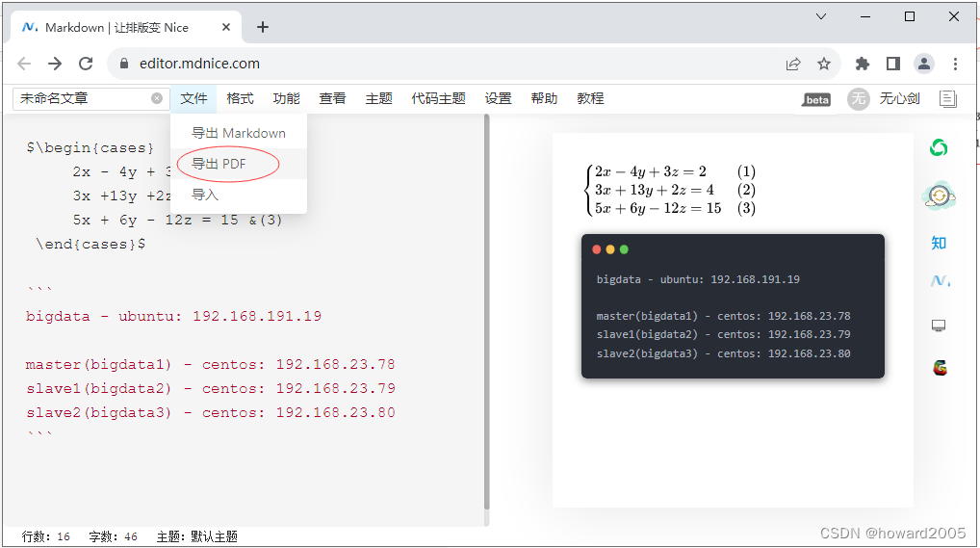The width and height of the screenshot is (980, 548).
Task: Open the 查看 menu
Action: pos(332,98)
